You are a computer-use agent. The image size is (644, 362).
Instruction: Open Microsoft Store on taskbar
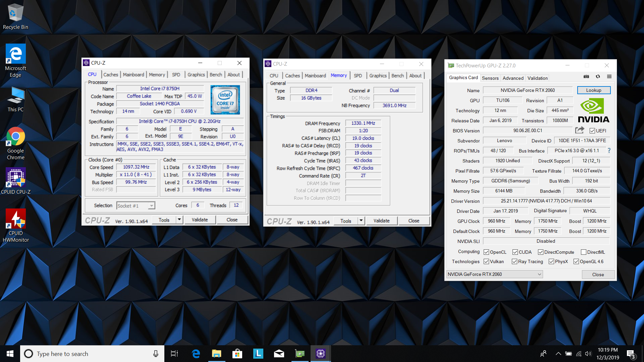point(237,354)
